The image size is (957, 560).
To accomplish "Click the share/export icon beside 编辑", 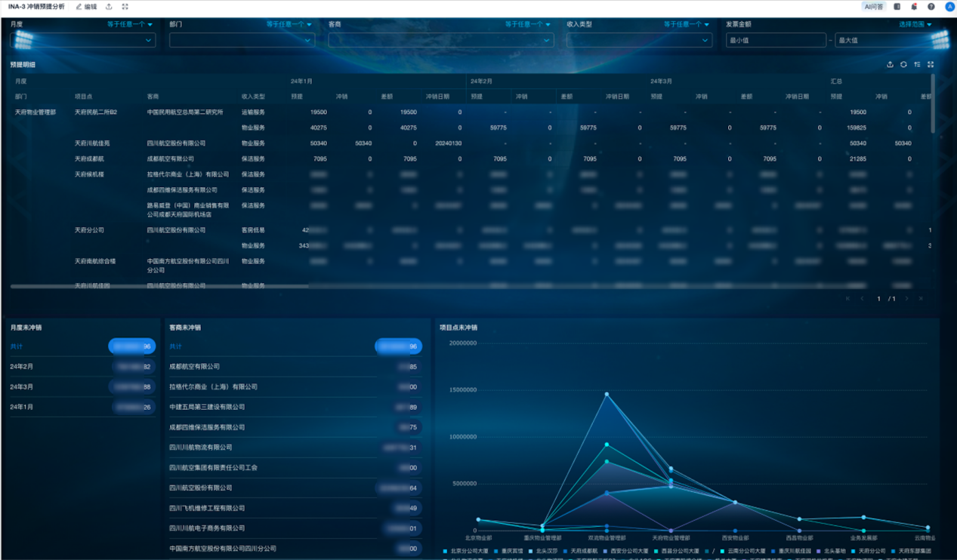I will click(109, 7).
